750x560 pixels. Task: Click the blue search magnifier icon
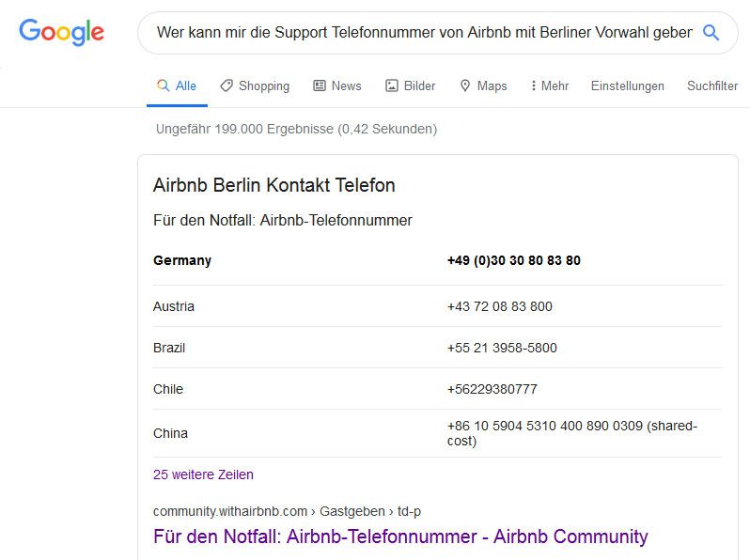point(711,33)
